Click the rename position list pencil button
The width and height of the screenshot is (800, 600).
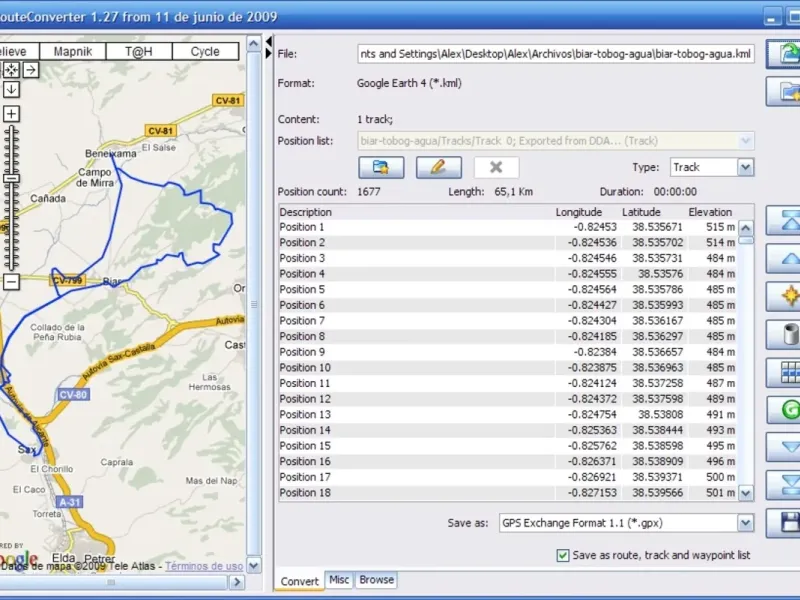439,167
